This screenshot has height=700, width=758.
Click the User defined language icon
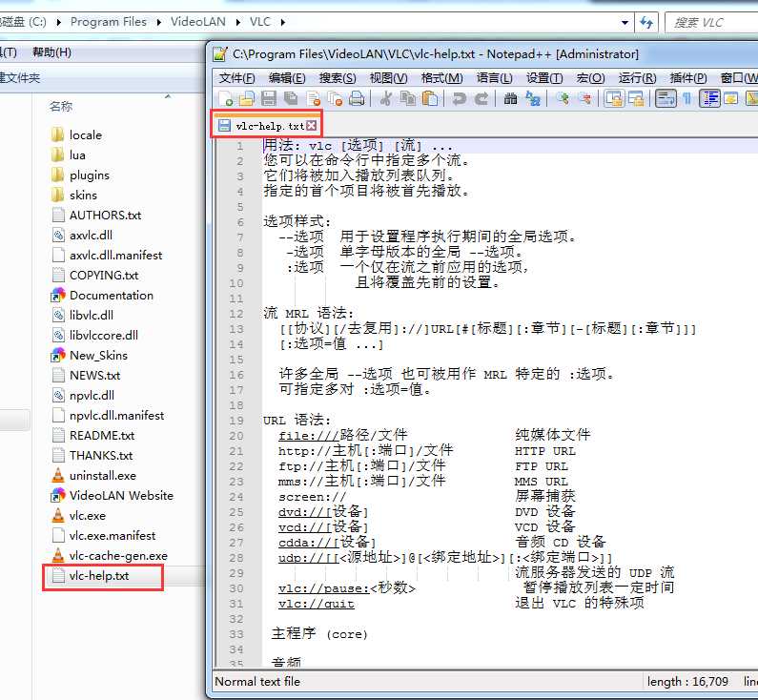(x=731, y=98)
